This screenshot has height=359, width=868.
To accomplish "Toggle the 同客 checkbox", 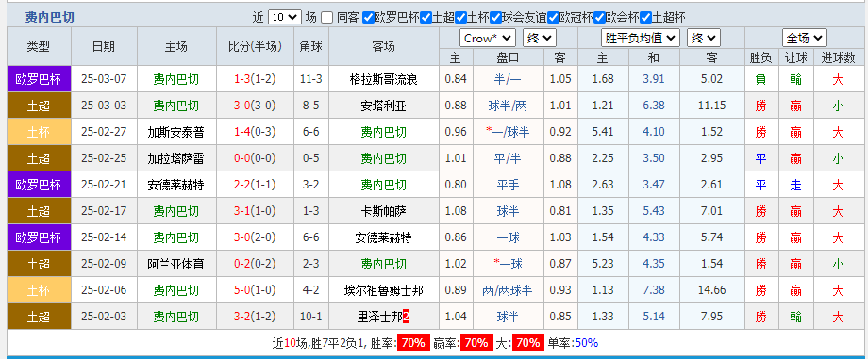I will (327, 18).
